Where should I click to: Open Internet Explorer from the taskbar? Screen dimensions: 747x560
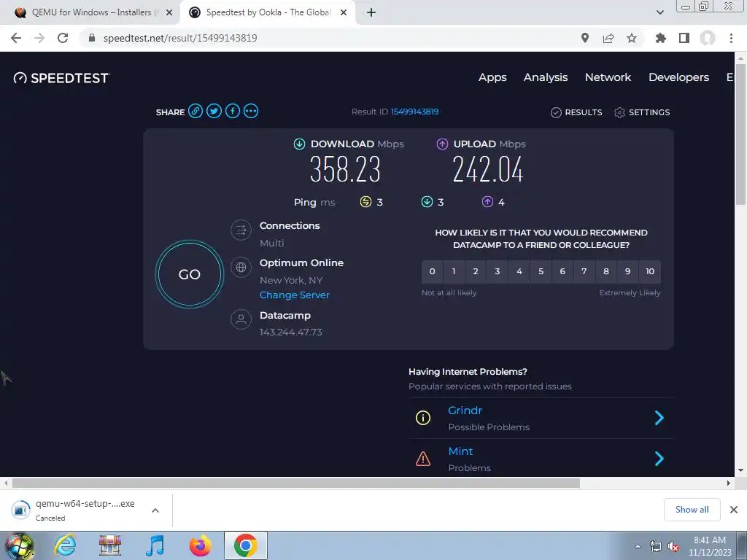(x=65, y=545)
